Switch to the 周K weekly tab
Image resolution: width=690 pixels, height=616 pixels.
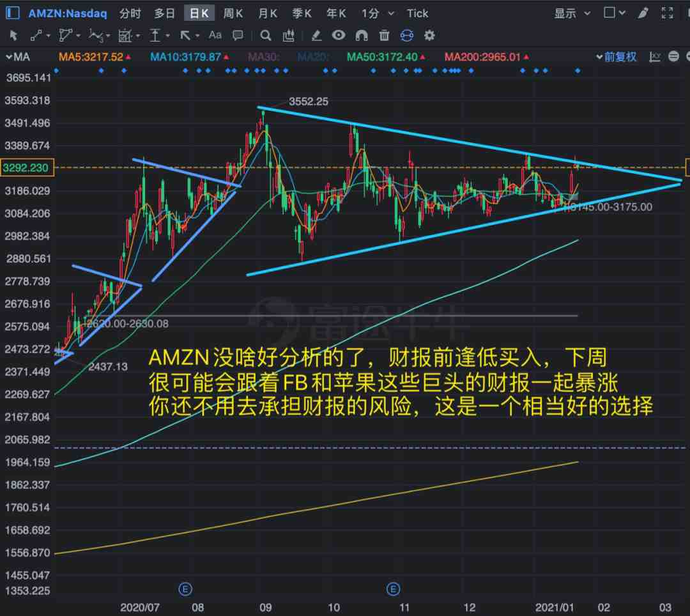coord(233,13)
